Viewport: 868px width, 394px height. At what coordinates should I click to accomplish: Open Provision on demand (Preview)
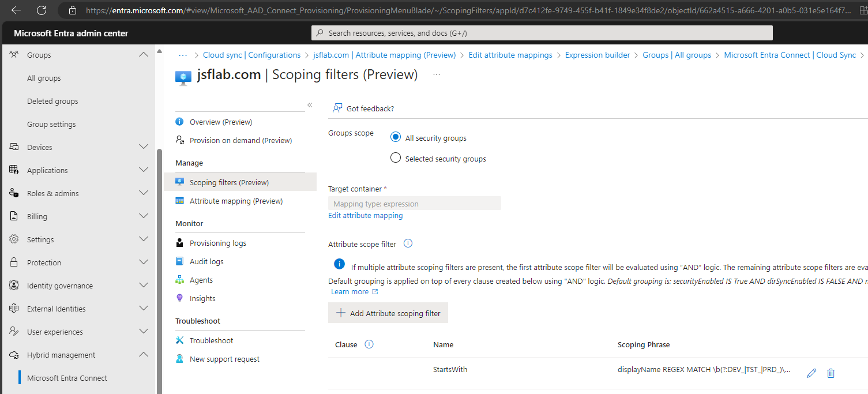pos(240,140)
